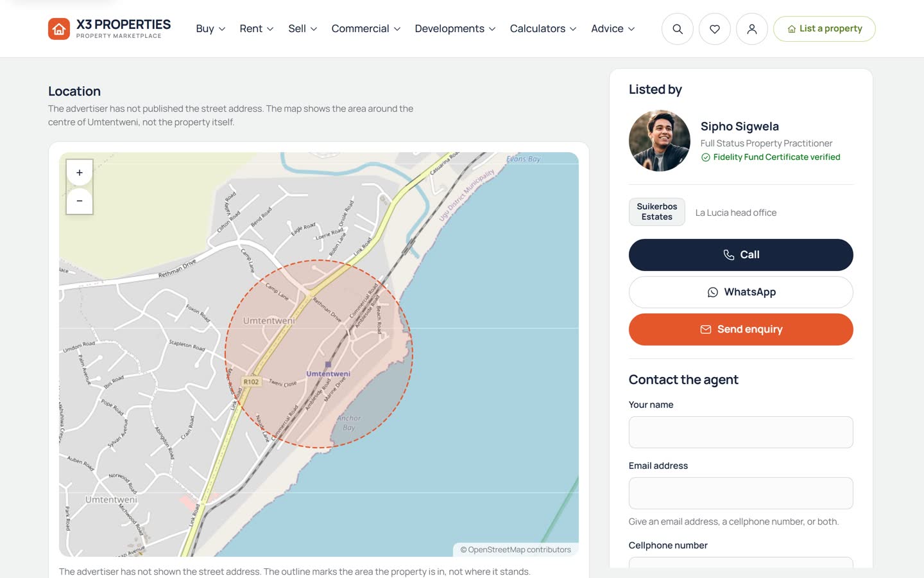924x578 pixels.
Task: Expand the Buy menu
Action: 210,29
